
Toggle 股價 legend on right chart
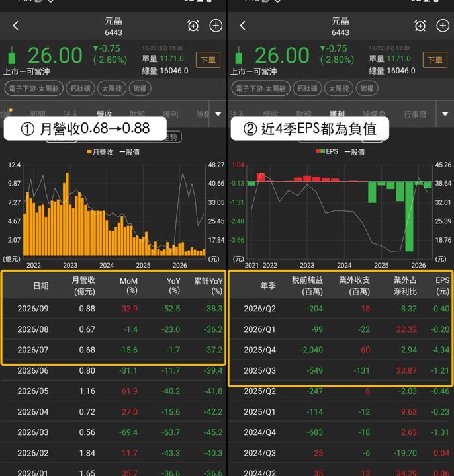click(x=354, y=152)
